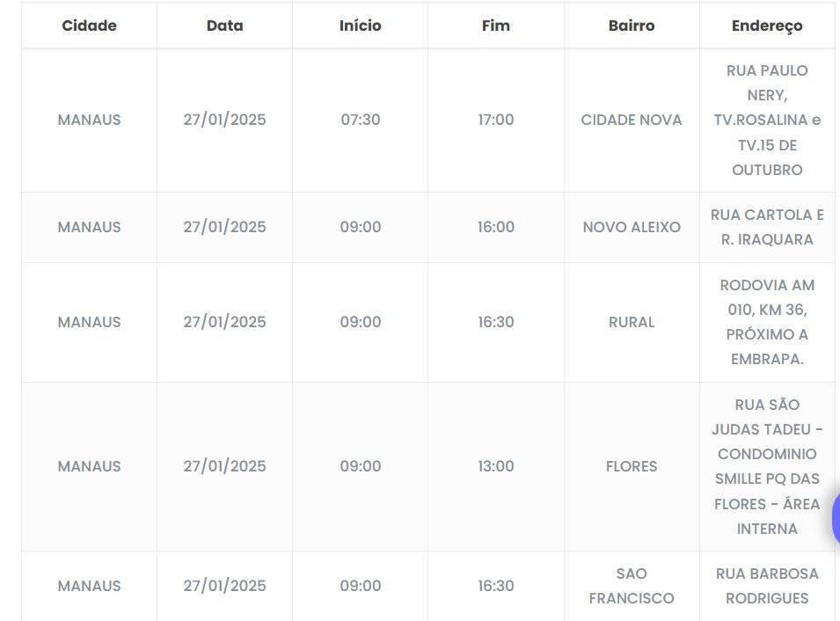Click the RUA CARTOLA address cell
The height and width of the screenshot is (621, 840).
[x=767, y=227]
